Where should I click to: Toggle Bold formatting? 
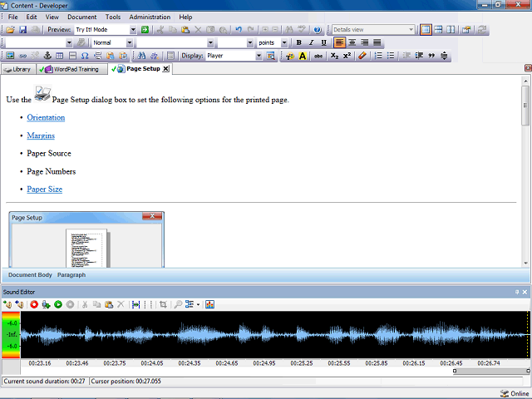pos(299,42)
